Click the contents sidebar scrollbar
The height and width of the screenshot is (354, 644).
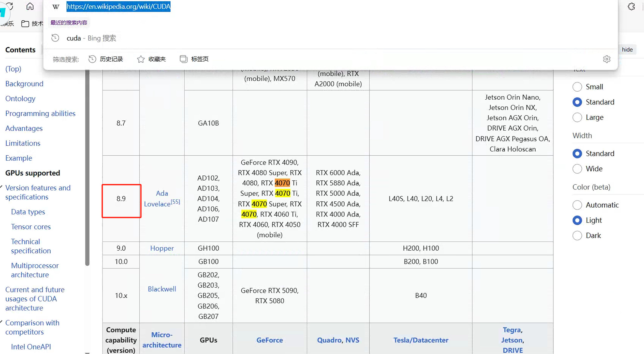[x=87, y=168]
